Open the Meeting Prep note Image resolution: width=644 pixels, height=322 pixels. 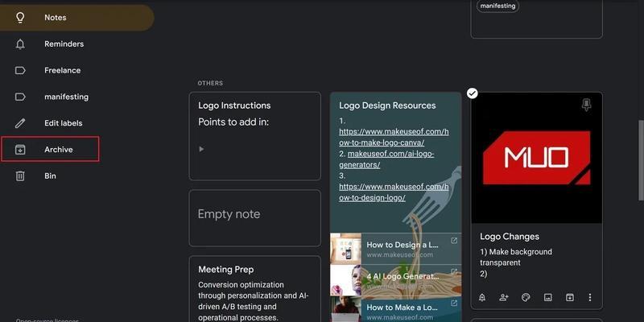254,288
